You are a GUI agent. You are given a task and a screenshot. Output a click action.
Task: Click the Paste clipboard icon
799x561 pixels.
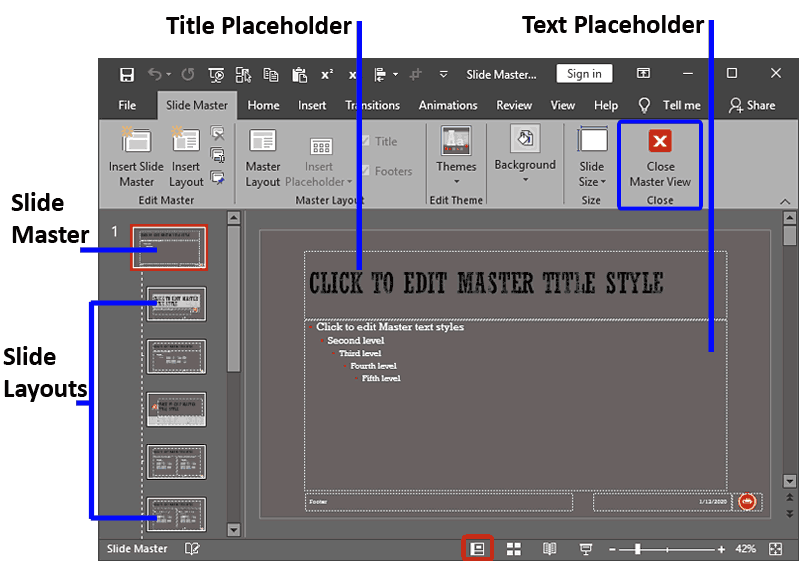299,75
